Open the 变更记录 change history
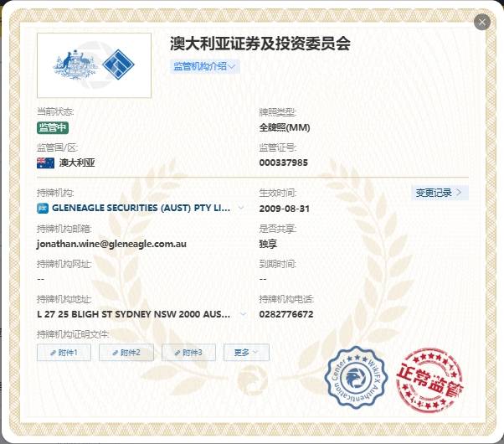The width and height of the screenshot is (504, 444). pos(440,193)
